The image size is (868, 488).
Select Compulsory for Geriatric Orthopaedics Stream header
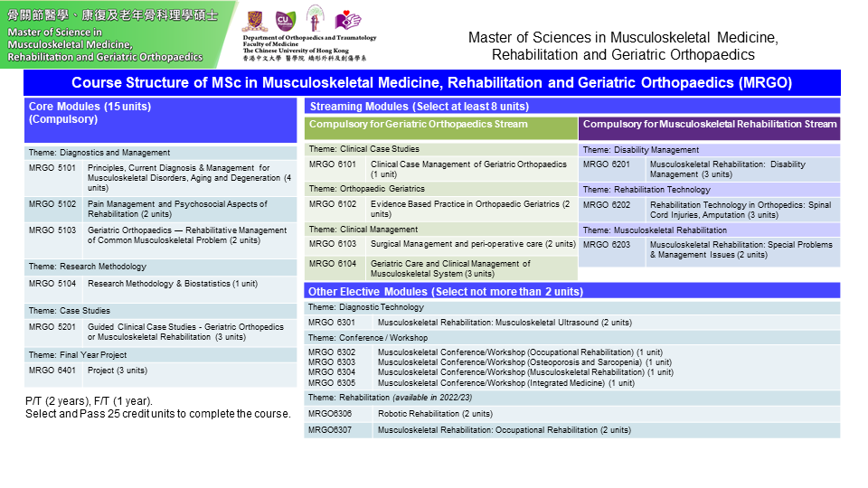pos(440,128)
